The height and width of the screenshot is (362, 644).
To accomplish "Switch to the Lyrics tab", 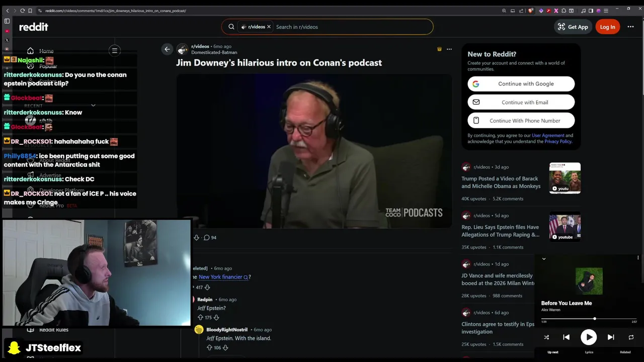I will click(x=589, y=352).
